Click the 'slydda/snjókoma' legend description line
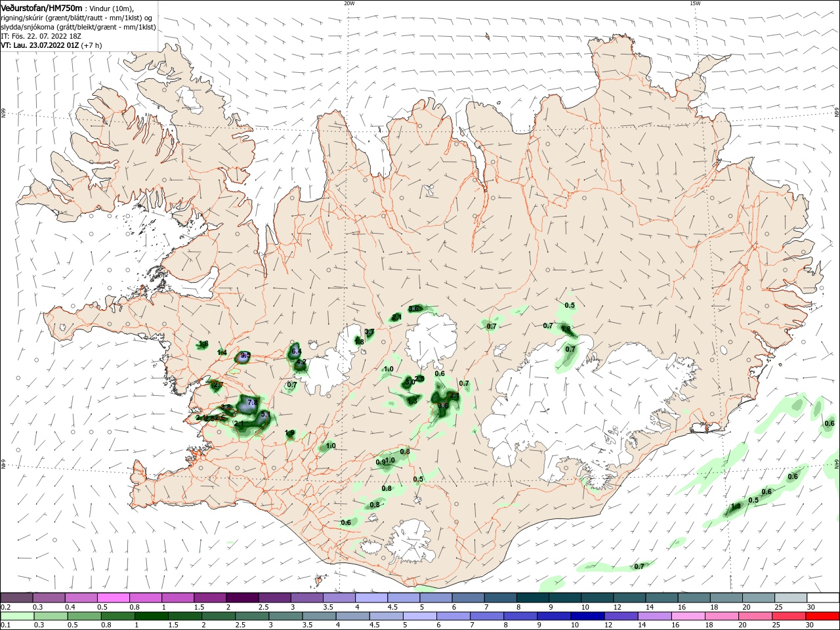 click(x=78, y=27)
